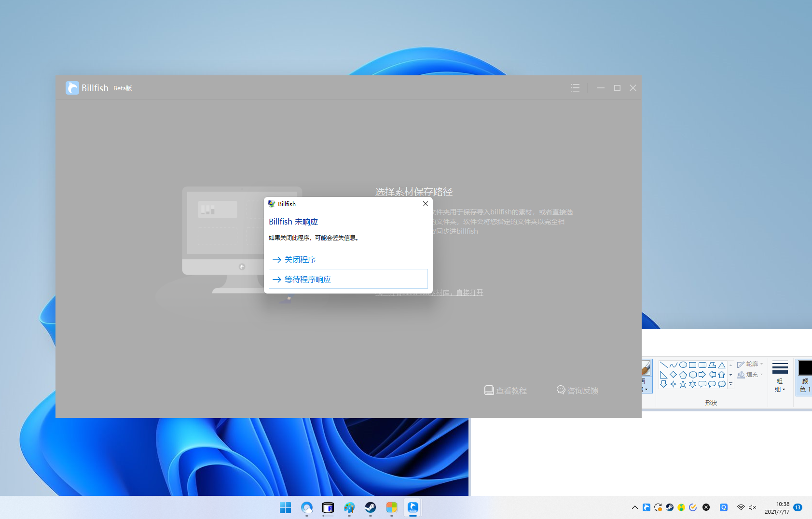Select the rectangle shape in Paint

coord(693,365)
